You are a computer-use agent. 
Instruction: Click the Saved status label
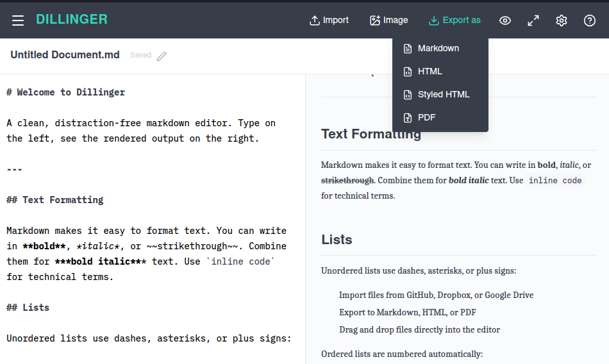[140, 55]
